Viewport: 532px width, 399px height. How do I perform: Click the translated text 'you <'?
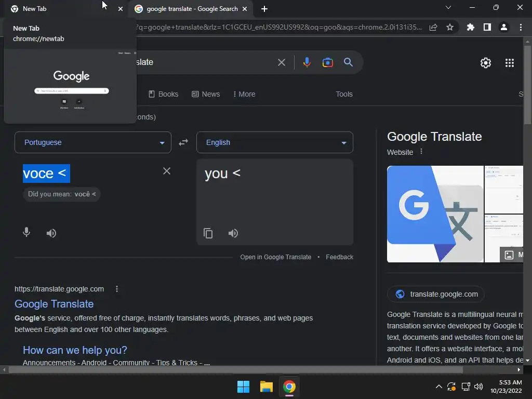222,174
